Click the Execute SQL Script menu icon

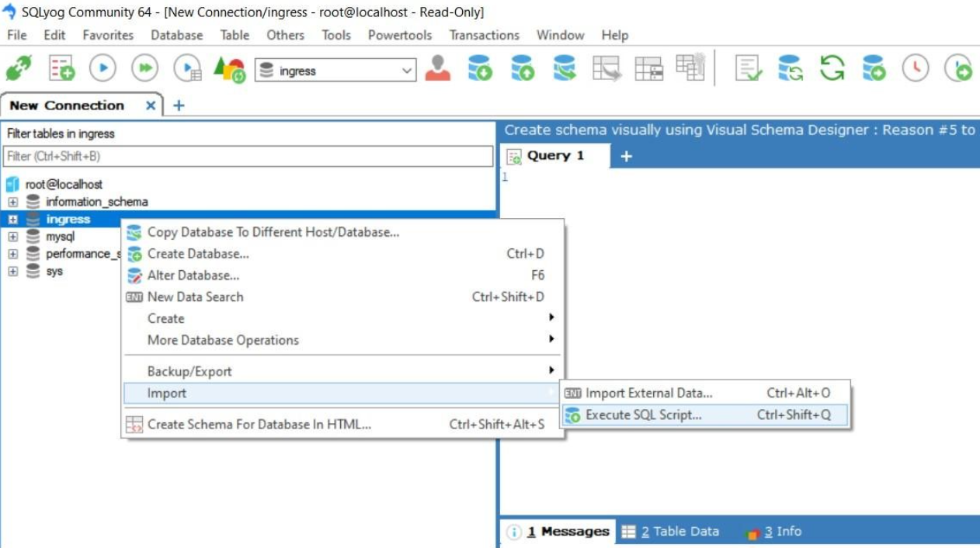[573, 415]
